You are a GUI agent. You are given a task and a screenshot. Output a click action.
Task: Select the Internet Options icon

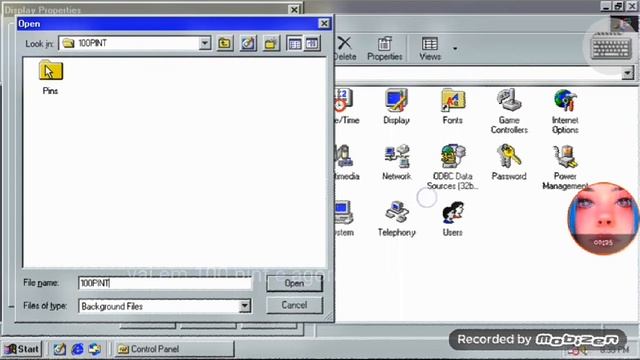[565, 111]
